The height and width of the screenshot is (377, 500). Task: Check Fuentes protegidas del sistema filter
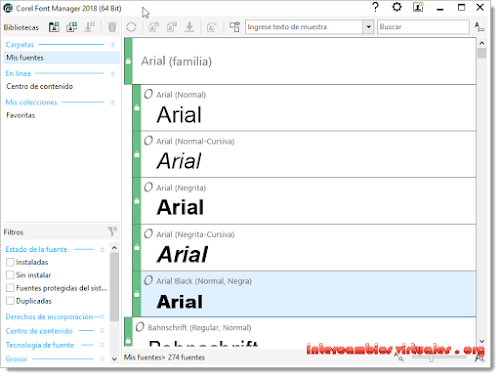click(10, 288)
